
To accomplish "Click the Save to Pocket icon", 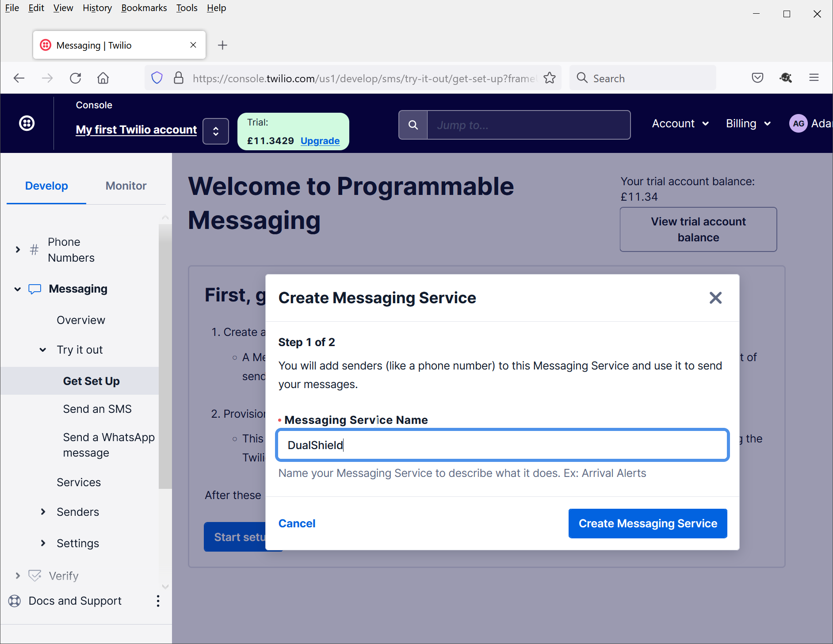I will [757, 78].
